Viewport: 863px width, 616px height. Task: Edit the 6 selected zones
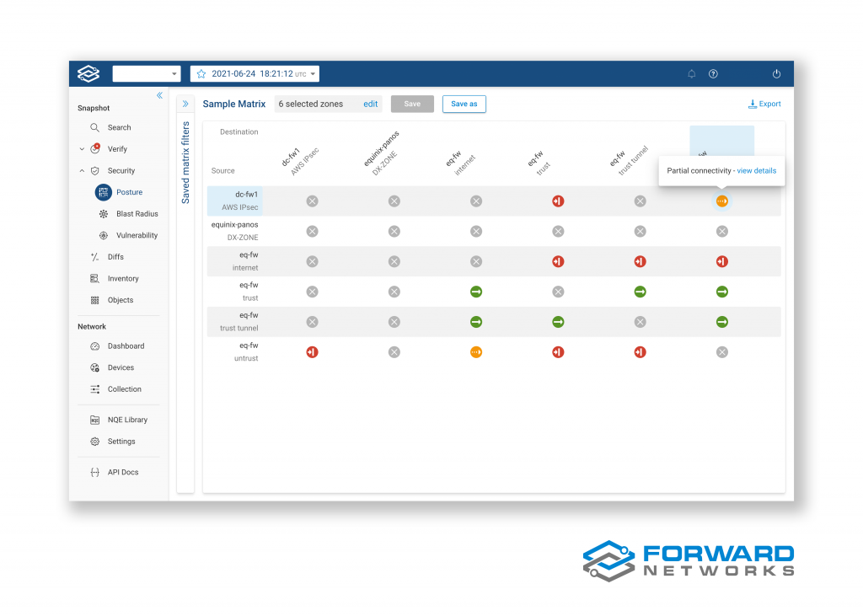pos(370,104)
